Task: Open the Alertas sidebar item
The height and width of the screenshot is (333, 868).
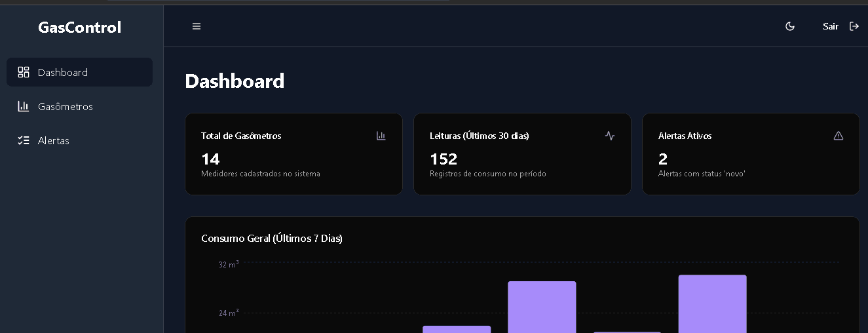Action: tap(79, 140)
